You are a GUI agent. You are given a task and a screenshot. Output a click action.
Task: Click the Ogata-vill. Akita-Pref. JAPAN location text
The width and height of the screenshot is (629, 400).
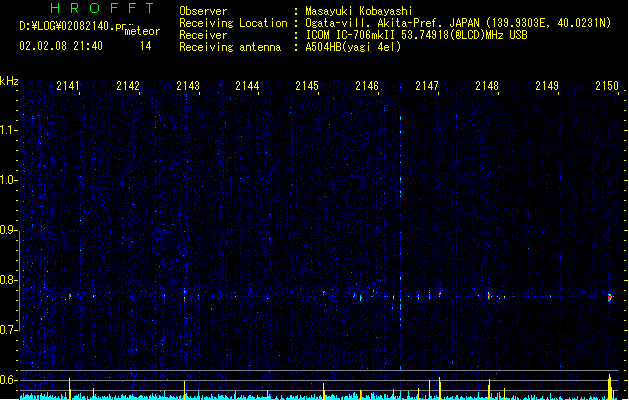458,23
